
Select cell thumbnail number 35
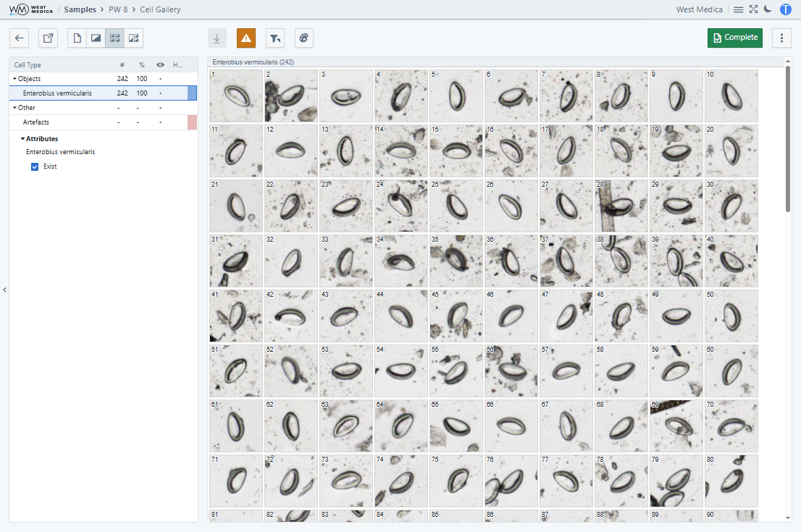tap(456, 261)
